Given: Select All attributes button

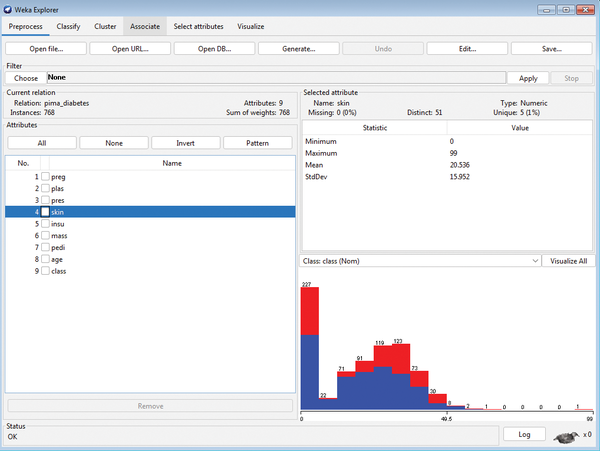Looking at the screenshot, I should pyautogui.click(x=42, y=143).
